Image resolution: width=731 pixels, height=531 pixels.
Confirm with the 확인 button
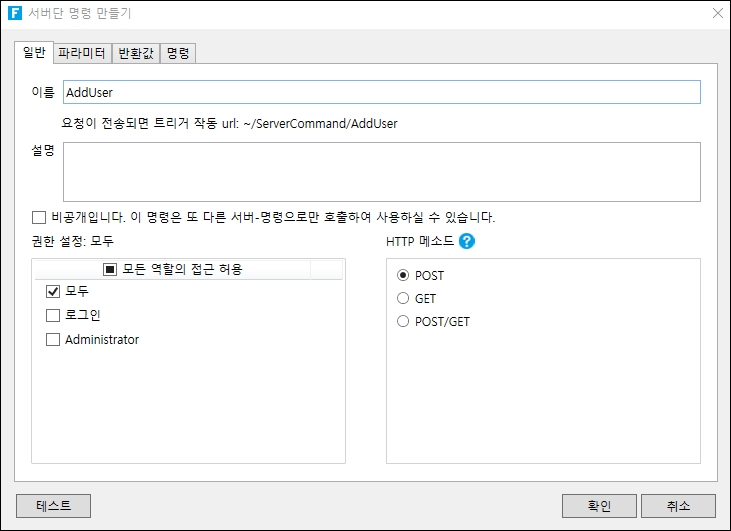(x=599, y=506)
